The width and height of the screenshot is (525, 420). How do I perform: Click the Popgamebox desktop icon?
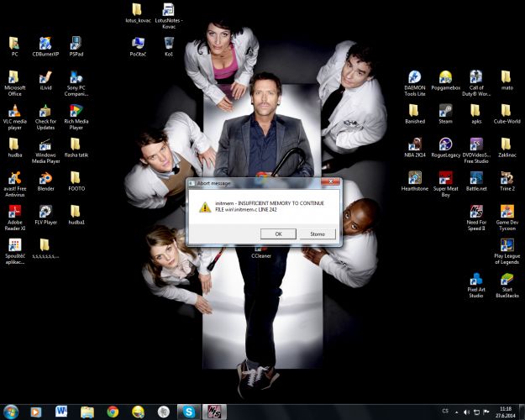click(446, 81)
